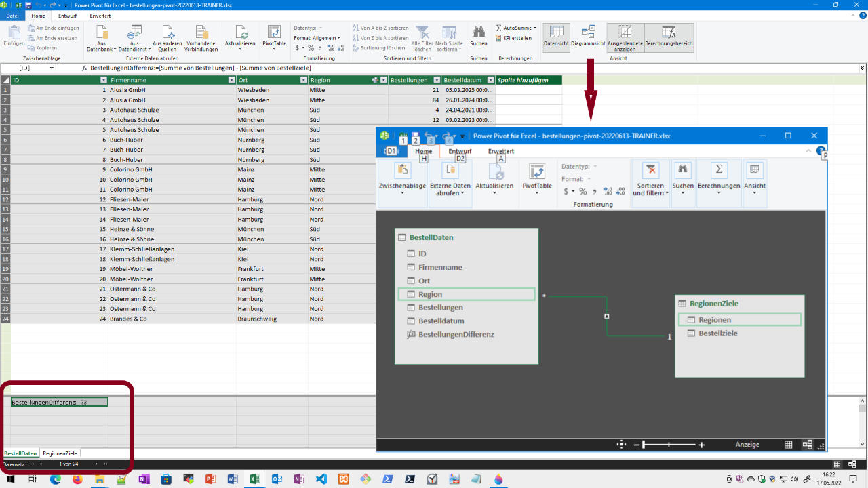Switch to the BestellDaten sheet tab
This screenshot has width=868, height=488.
tap(20, 453)
